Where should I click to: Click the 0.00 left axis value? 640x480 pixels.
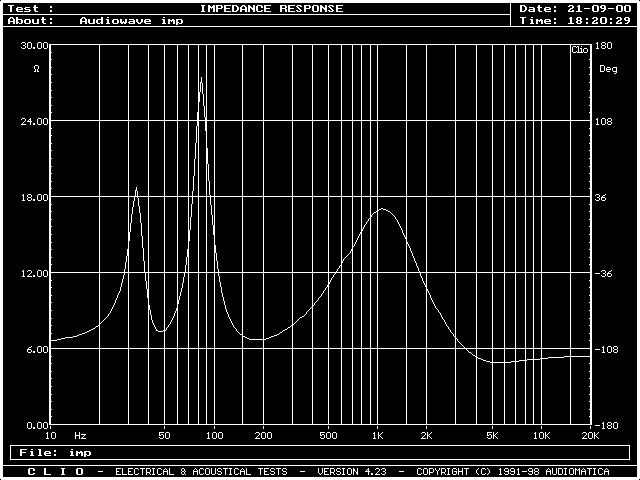[37, 425]
